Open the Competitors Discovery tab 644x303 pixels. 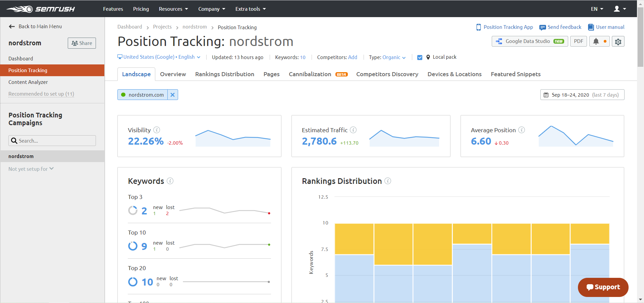pyautogui.click(x=387, y=74)
